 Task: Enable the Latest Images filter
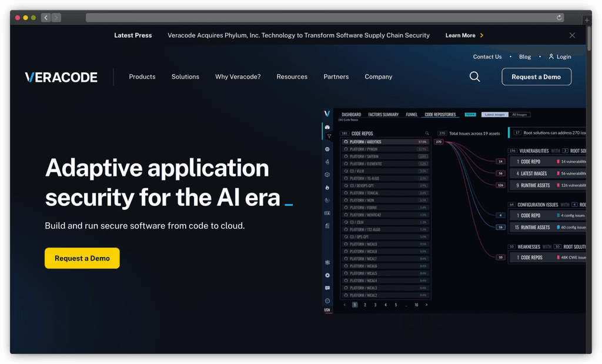coord(495,115)
